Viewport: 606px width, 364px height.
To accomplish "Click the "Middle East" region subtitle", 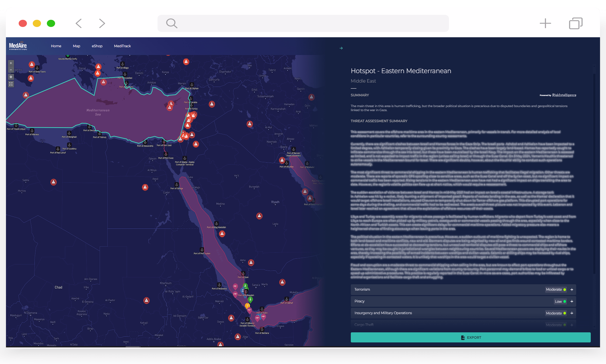I will [363, 81].
